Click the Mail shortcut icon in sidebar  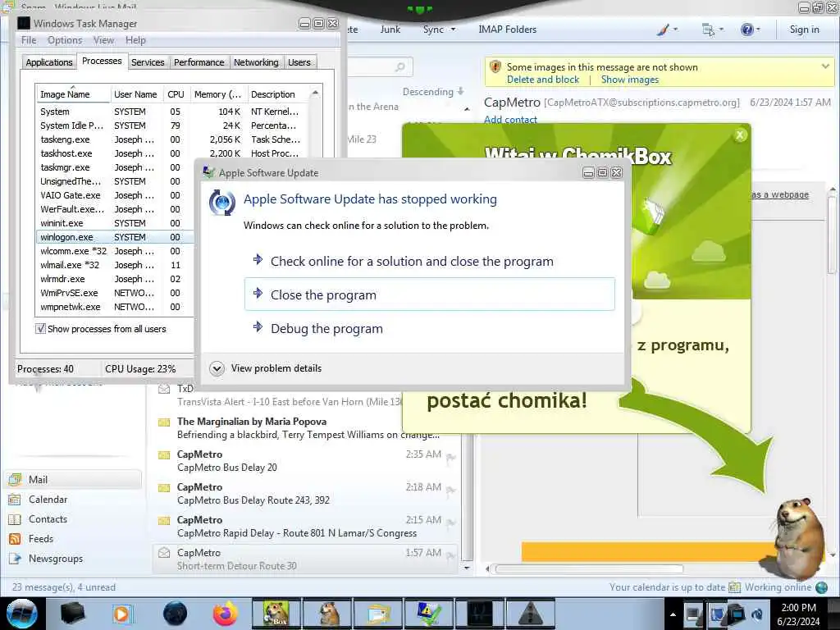[x=15, y=479]
